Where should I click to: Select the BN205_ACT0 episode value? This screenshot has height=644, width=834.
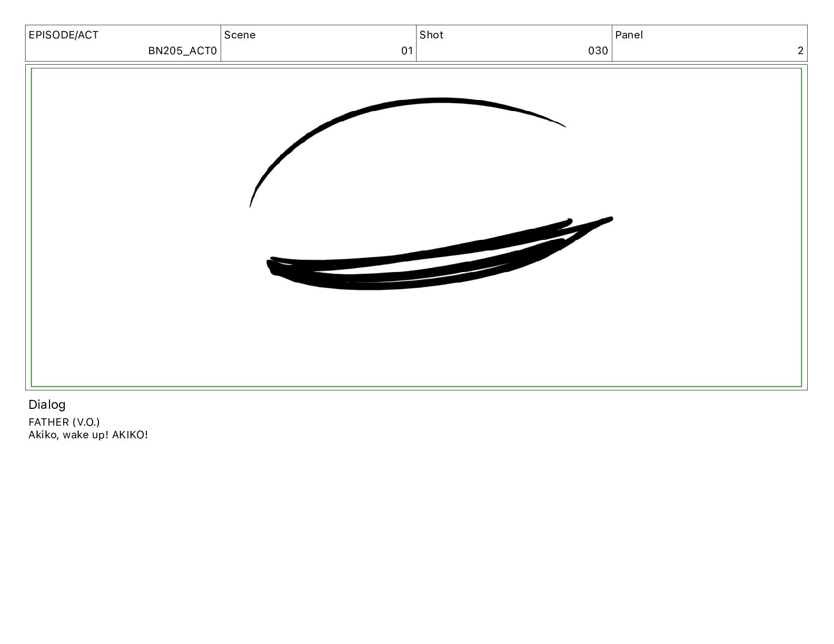pos(182,51)
